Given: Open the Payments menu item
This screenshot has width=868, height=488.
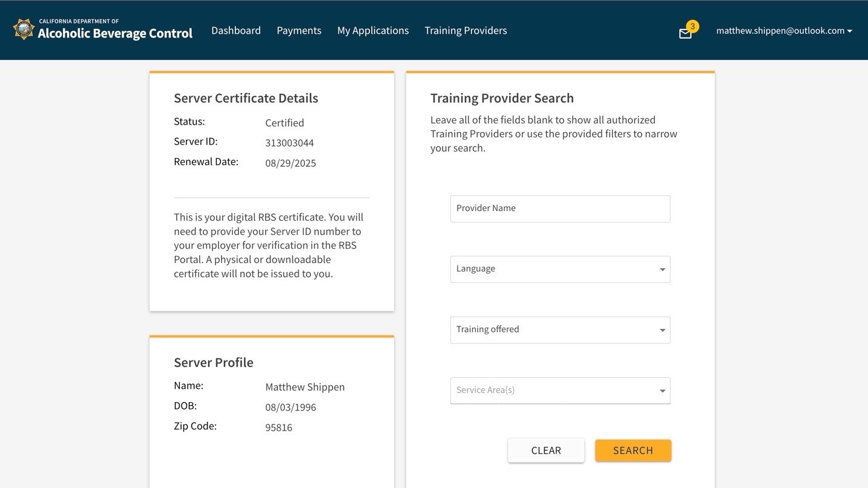Looking at the screenshot, I should (298, 30).
